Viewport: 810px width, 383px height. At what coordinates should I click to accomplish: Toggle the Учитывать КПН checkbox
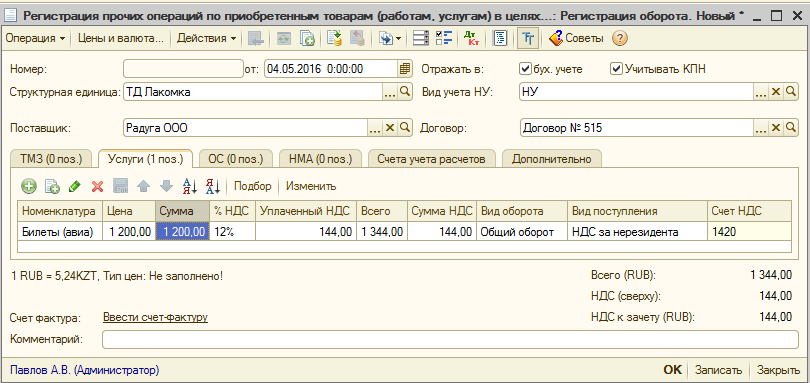[x=616, y=69]
